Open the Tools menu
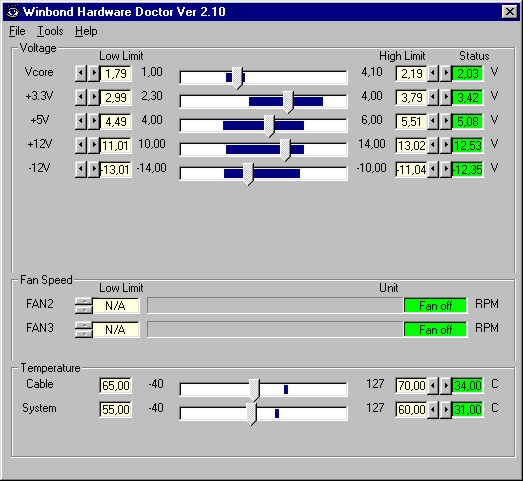 tap(50, 31)
